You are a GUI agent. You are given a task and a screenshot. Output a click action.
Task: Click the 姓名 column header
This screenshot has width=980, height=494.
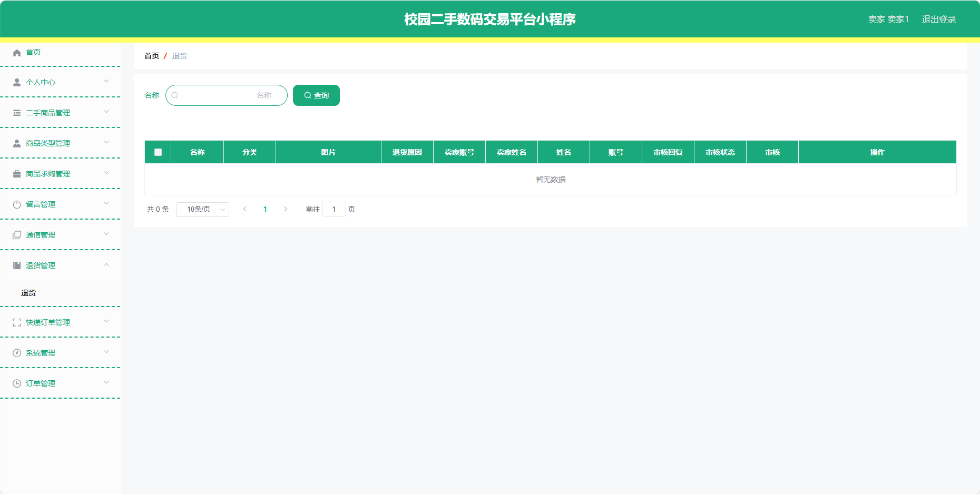coord(564,152)
